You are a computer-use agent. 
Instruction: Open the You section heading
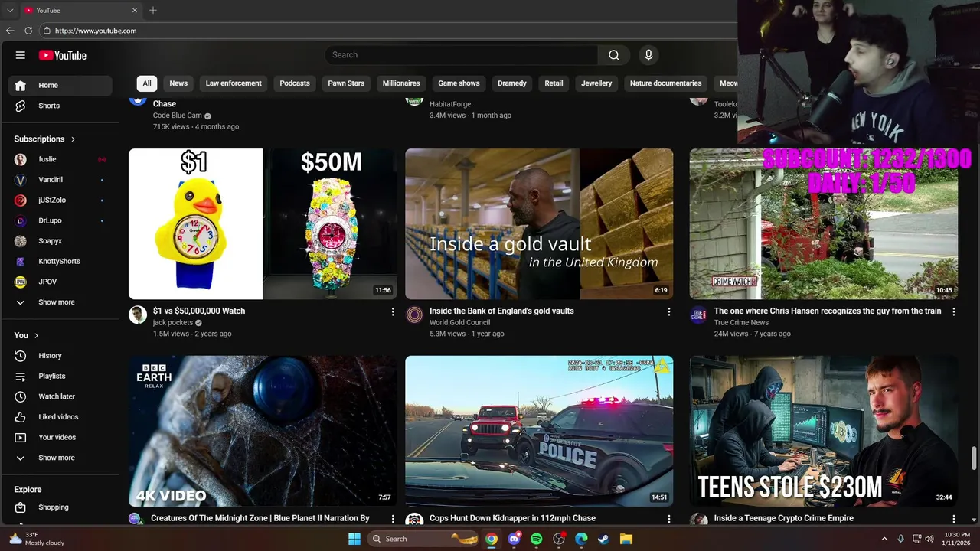tap(27, 335)
